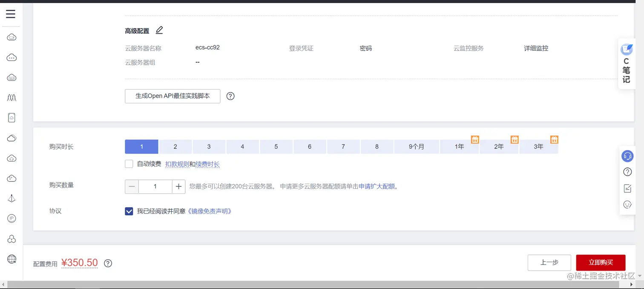Select 4 months purchase duration
Viewport: 644px width, 289px height.
click(x=242, y=147)
